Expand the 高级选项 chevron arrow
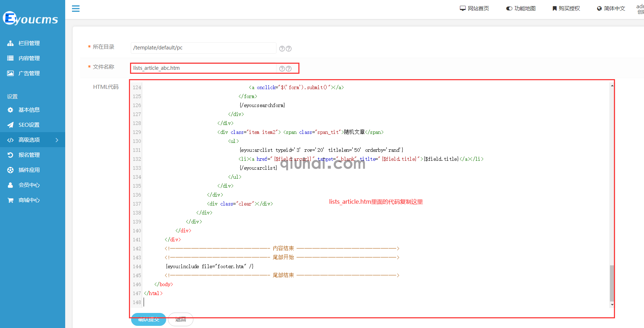This screenshot has height=328, width=644. [57, 140]
